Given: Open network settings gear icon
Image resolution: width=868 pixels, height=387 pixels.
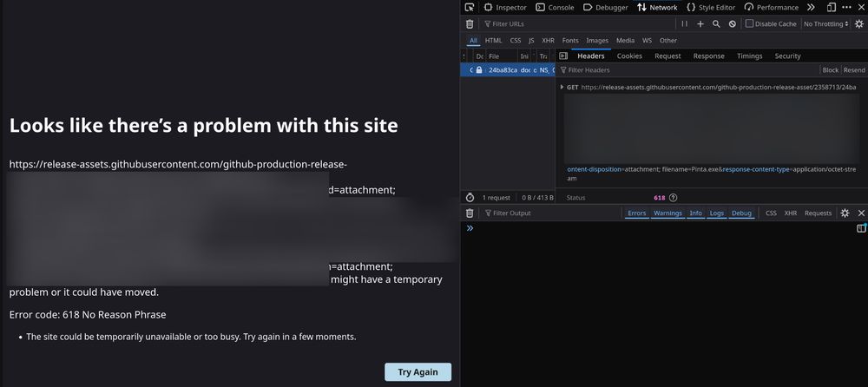Looking at the screenshot, I should click(859, 23).
